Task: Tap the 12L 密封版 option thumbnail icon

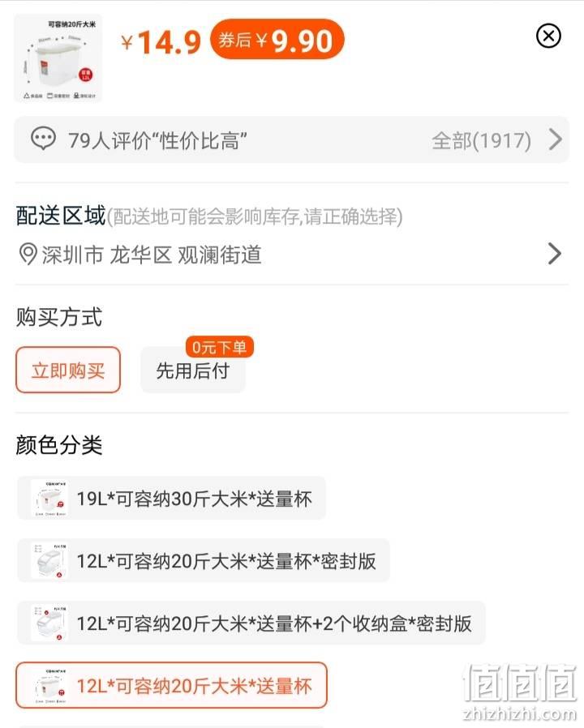Action: tap(49, 560)
